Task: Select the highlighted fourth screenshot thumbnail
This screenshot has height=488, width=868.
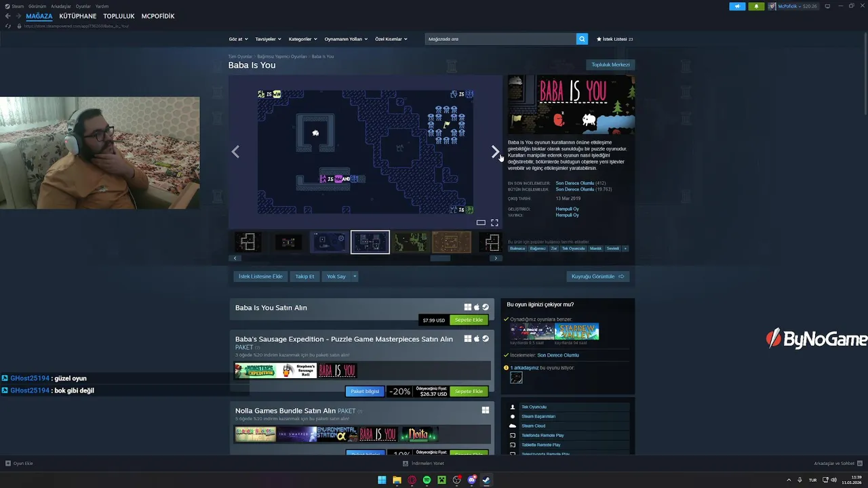Action: point(370,242)
